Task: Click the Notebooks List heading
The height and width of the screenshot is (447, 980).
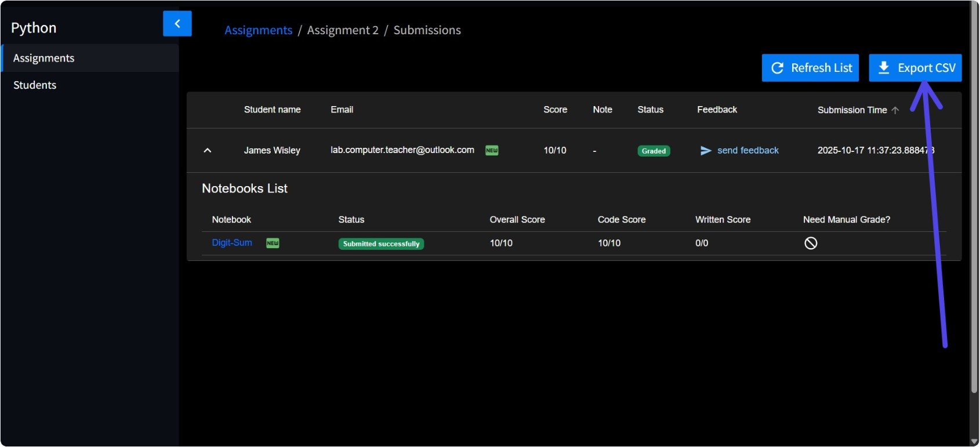Action: pyautogui.click(x=245, y=188)
